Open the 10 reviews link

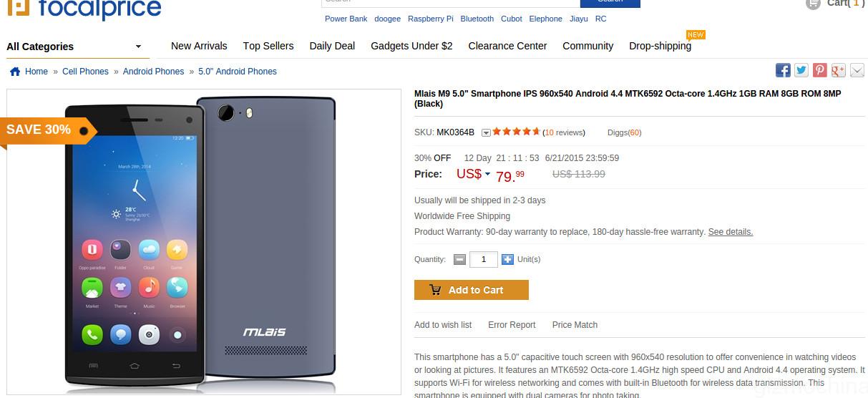point(565,132)
